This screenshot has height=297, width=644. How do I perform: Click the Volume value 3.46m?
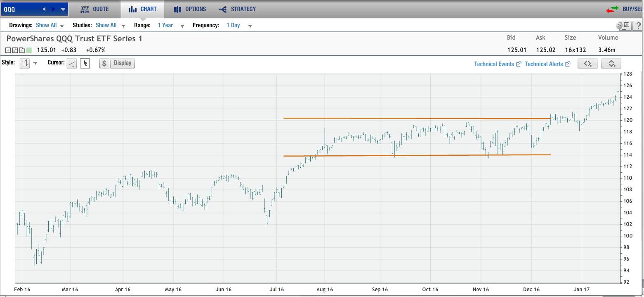click(607, 50)
